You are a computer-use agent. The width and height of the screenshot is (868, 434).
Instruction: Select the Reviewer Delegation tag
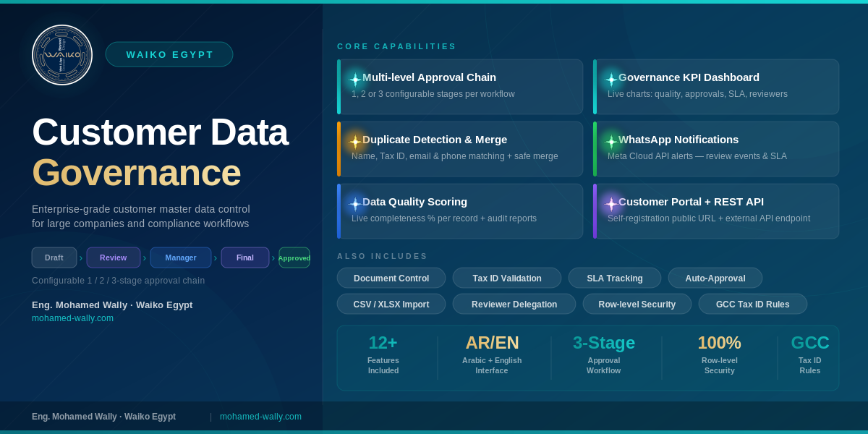514,304
